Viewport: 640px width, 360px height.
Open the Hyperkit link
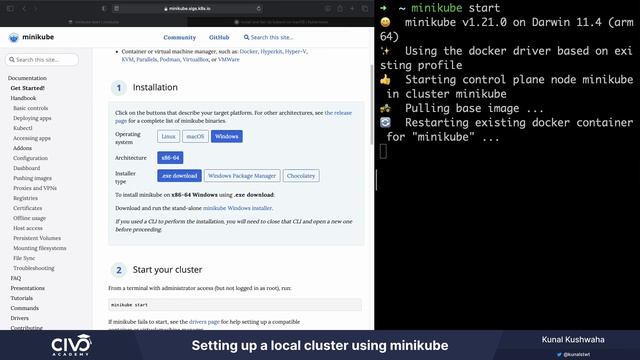pyautogui.click(x=271, y=52)
